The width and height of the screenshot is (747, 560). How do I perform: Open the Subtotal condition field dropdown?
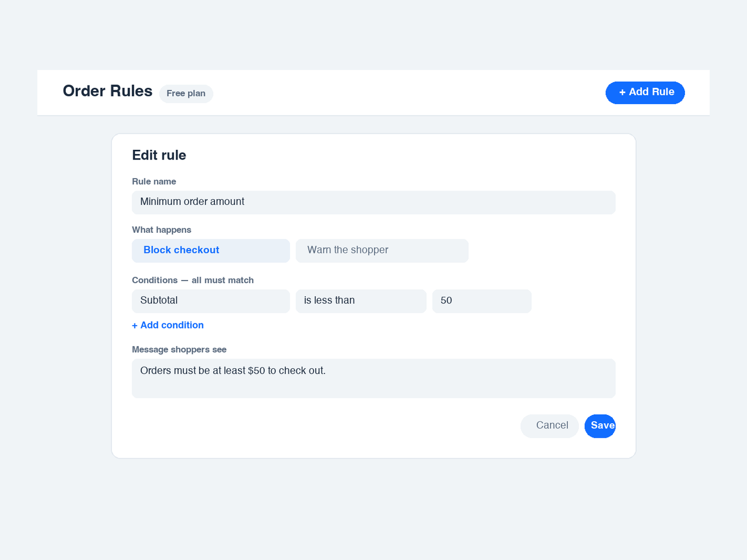click(211, 301)
